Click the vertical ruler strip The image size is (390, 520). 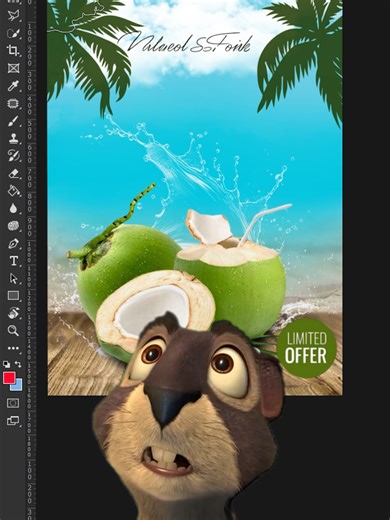[30, 260]
